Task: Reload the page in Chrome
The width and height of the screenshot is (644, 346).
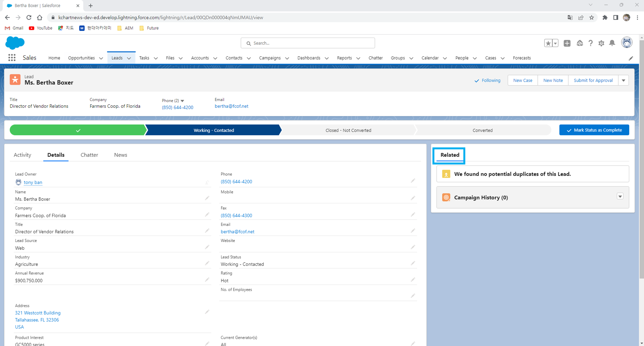Action: click(x=29, y=17)
